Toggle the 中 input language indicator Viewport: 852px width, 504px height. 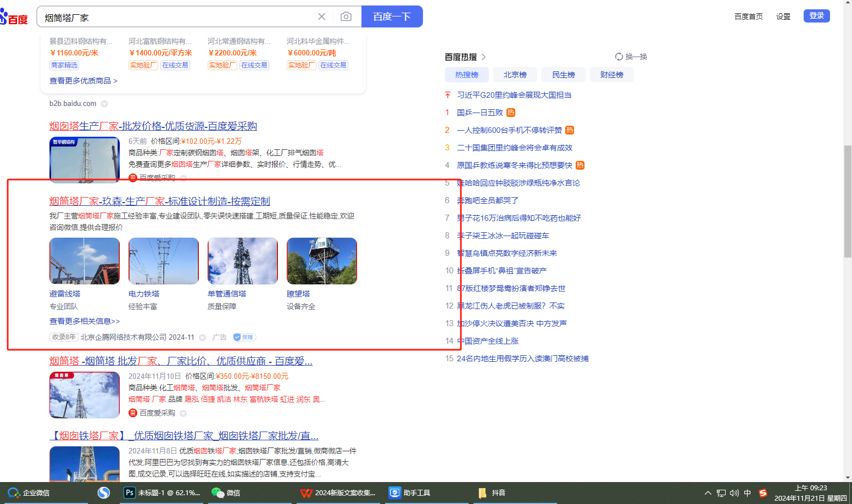click(x=748, y=493)
